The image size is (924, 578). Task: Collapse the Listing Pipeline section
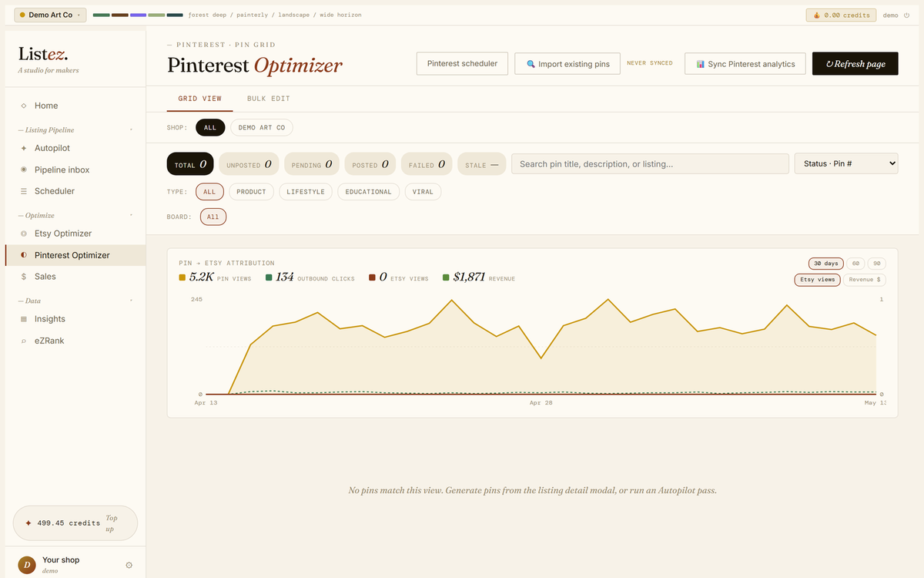(x=75, y=130)
